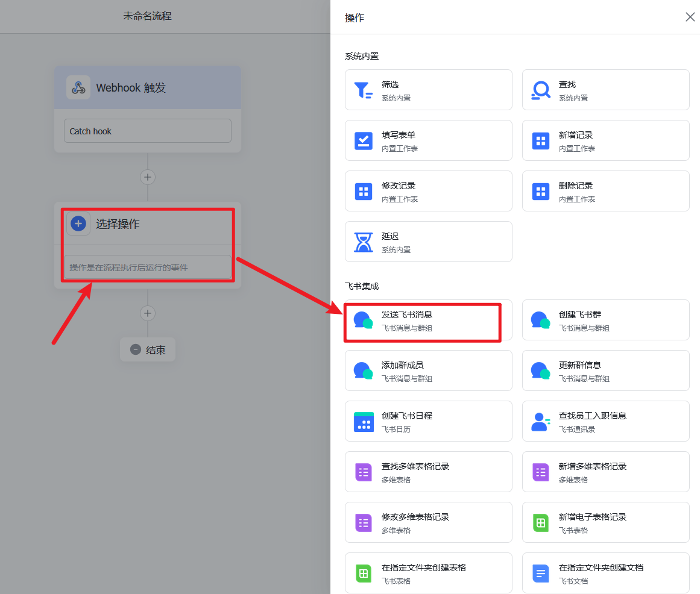Screen dimensions: 700x594
Task: Choose the 添加群成员 action title
Action: tap(402, 365)
